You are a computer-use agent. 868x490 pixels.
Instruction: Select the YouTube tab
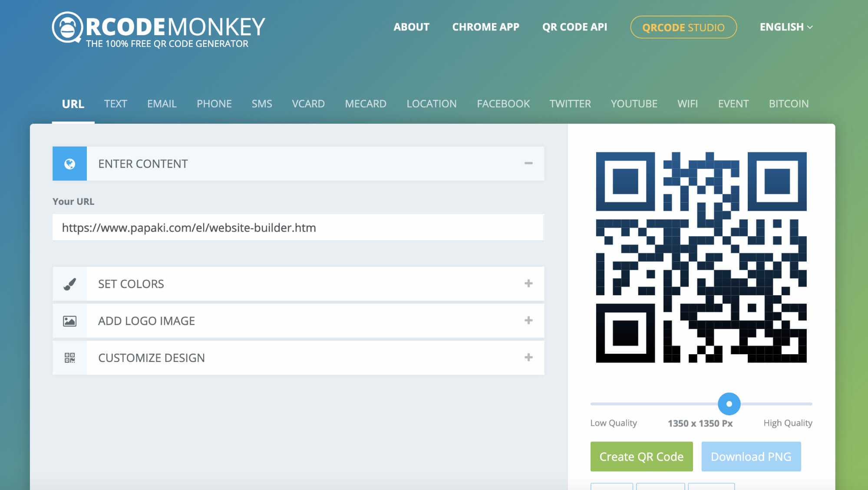click(634, 104)
